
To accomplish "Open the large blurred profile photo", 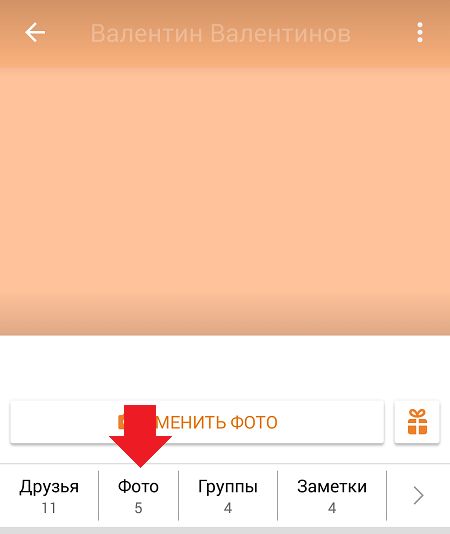I will coord(225,201).
